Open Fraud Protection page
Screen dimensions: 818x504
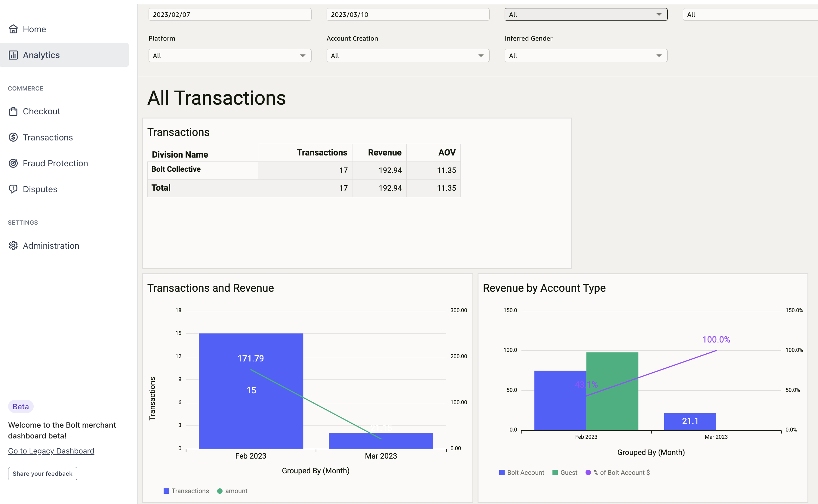pyautogui.click(x=64, y=163)
